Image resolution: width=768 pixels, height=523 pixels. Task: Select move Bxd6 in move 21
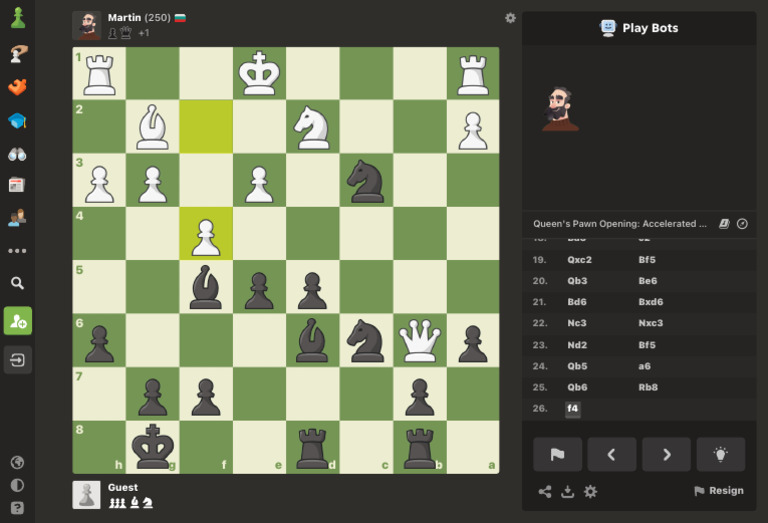click(651, 302)
